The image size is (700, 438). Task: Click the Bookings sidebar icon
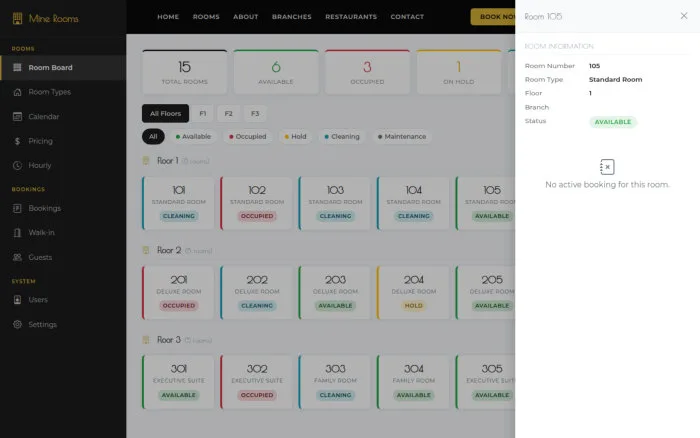17,208
